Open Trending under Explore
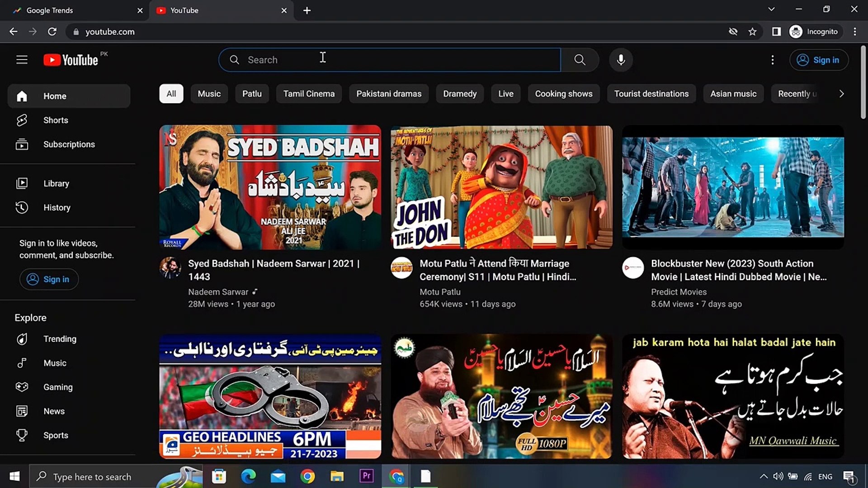 pos(60,339)
